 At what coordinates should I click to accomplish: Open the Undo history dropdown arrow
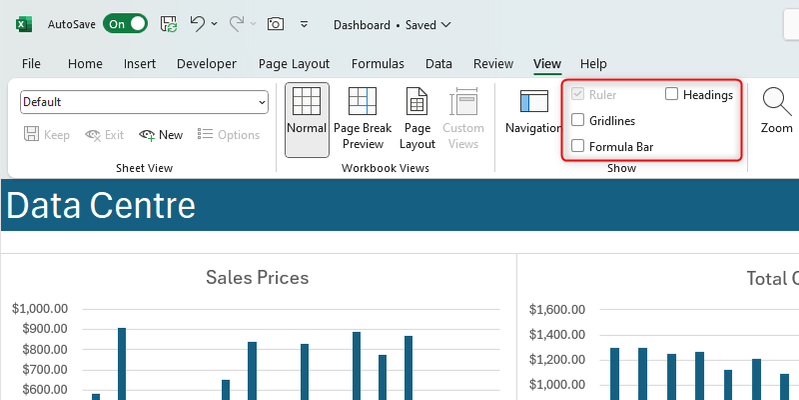pyautogui.click(x=214, y=24)
